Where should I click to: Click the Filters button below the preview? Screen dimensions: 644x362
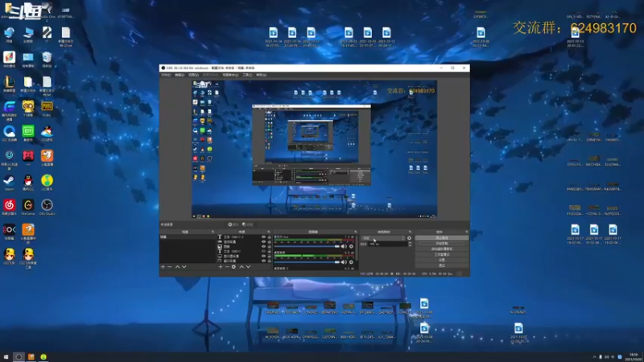247,224
